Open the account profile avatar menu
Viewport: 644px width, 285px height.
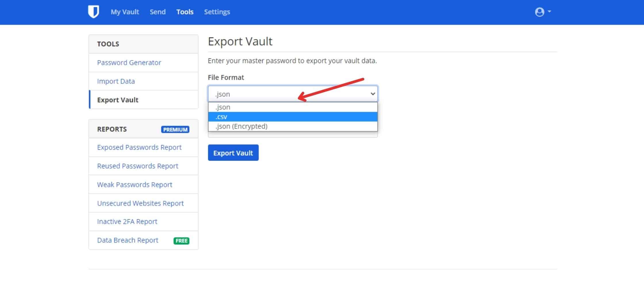(x=542, y=12)
